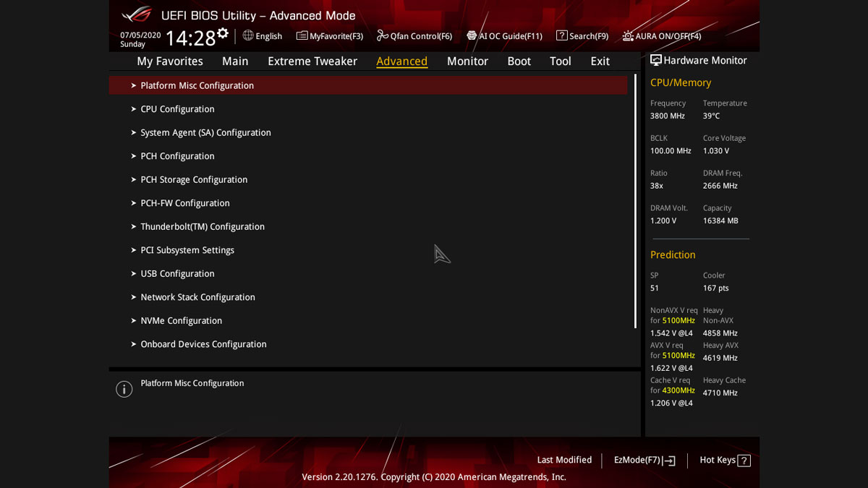868x488 pixels.
Task: Click 4300MHz cache frequency text
Action: pos(678,390)
